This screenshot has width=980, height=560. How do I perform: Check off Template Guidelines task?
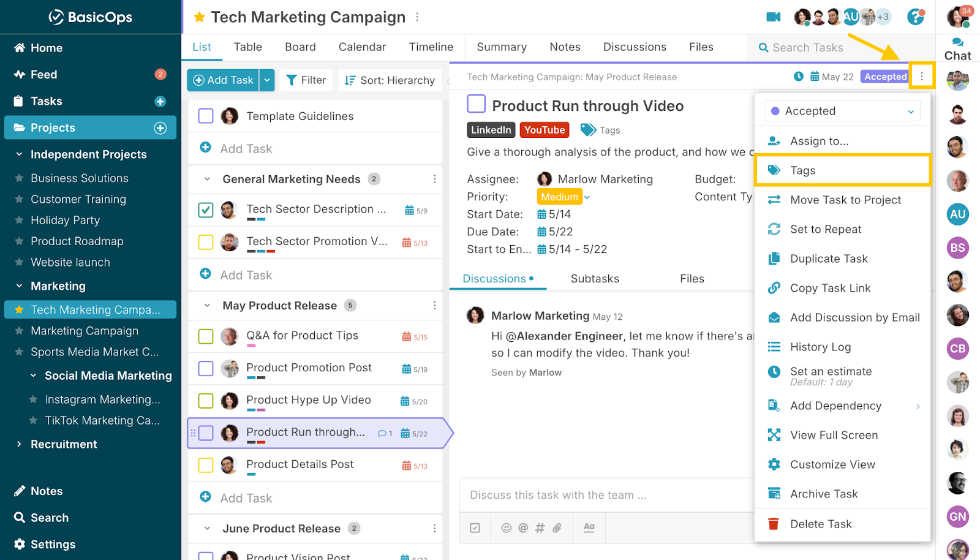point(206,116)
